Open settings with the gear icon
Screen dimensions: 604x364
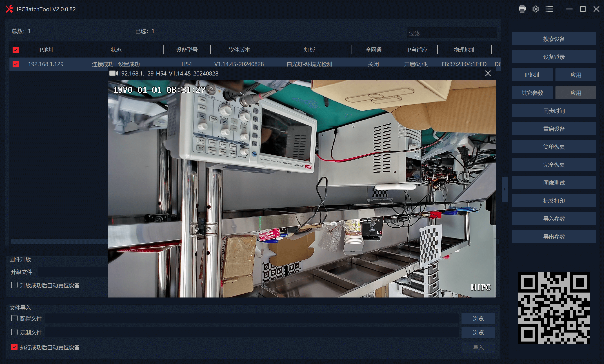pyautogui.click(x=535, y=9)
